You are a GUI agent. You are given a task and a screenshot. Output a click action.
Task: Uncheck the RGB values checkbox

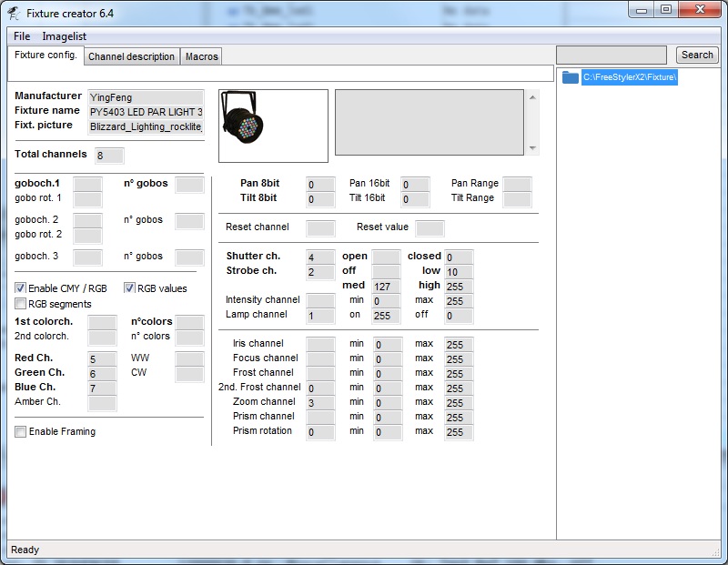coord(129,288)
